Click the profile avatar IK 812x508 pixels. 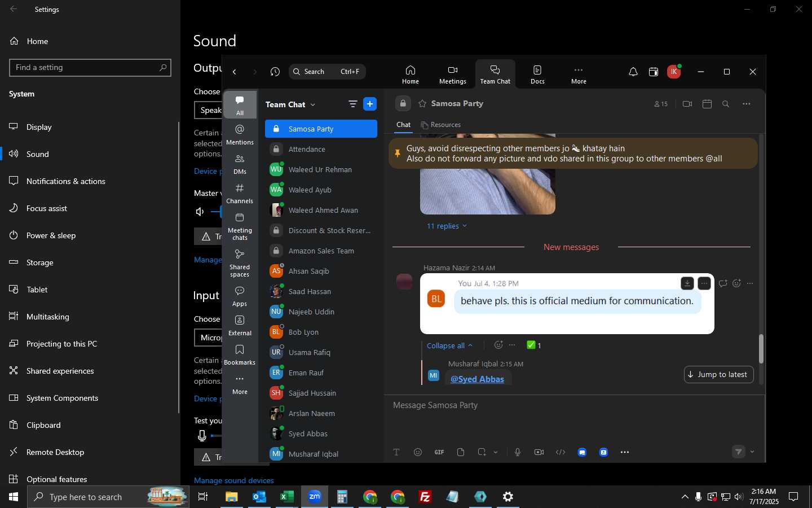tap(674, 72)
